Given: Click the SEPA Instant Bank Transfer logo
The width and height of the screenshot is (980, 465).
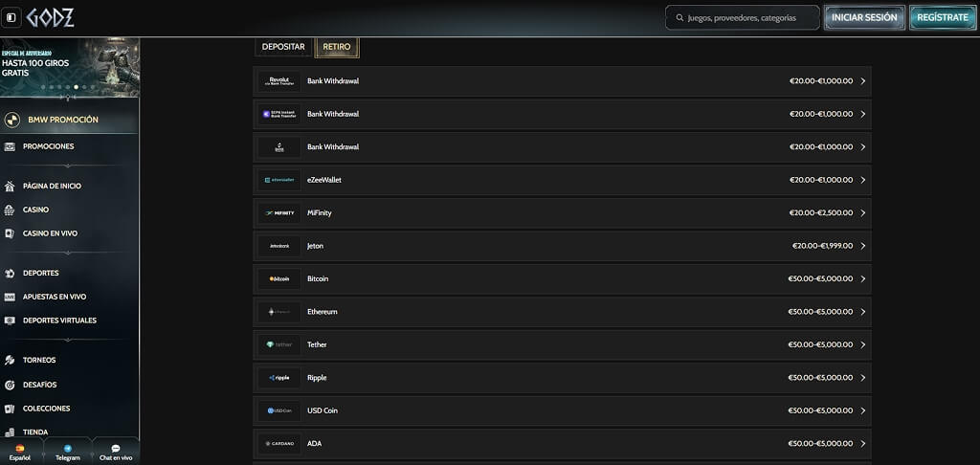Looking at the screenshot, I should 279,115.
